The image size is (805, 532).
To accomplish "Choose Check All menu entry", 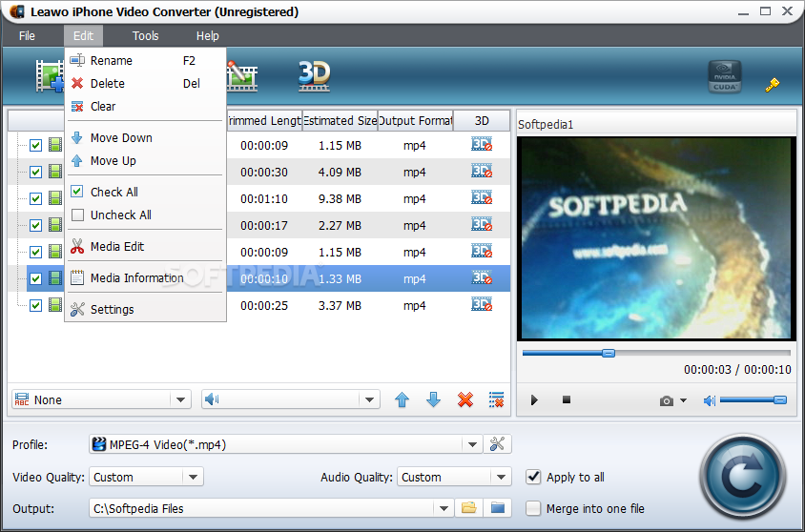I will point(145,192).
